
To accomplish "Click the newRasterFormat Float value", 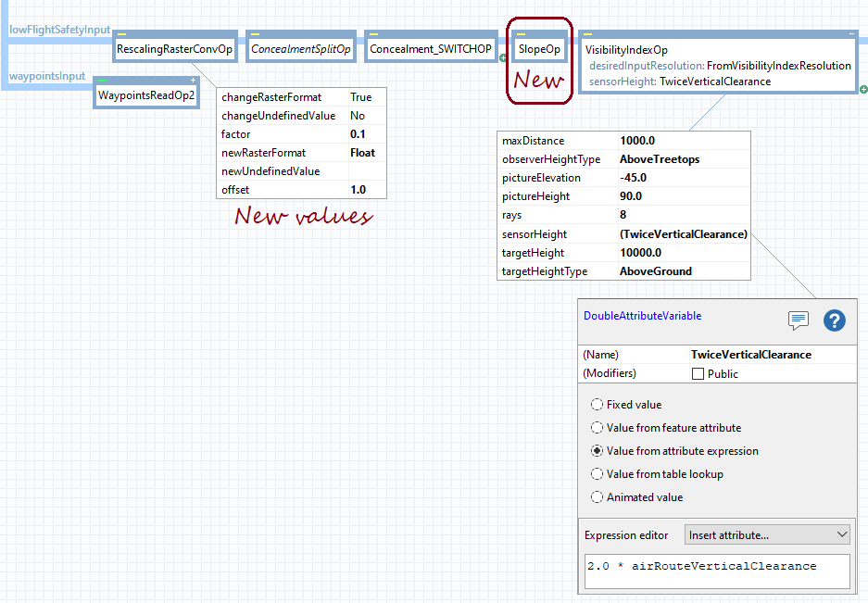I will 362,153.
